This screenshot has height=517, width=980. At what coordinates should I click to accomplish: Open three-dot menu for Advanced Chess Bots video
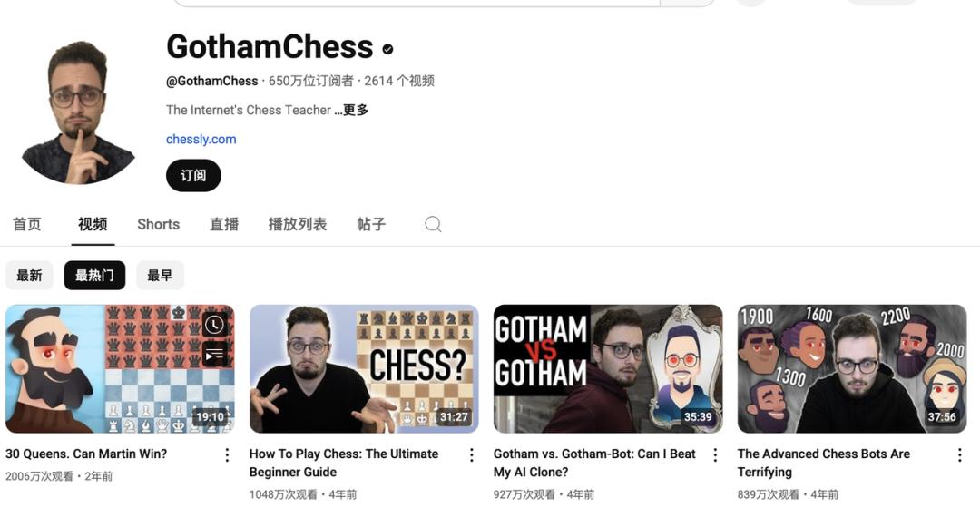(x=959, y=455)
